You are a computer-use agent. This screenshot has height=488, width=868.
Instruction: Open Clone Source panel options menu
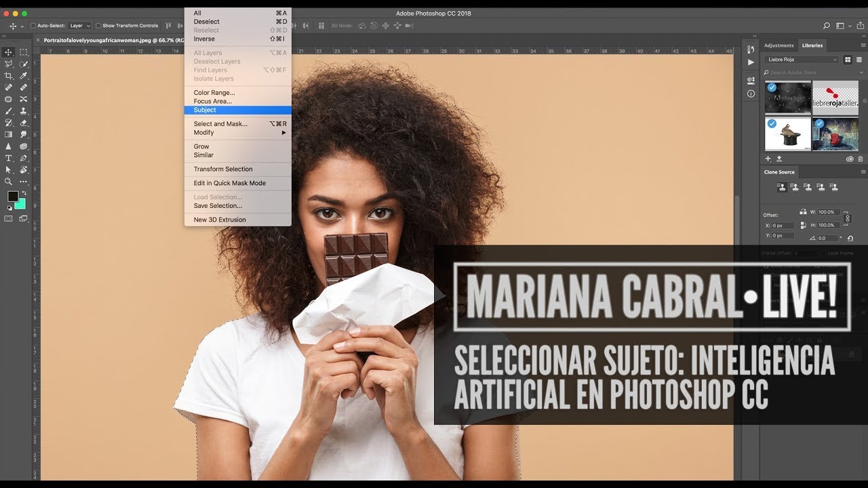(863, 171)
